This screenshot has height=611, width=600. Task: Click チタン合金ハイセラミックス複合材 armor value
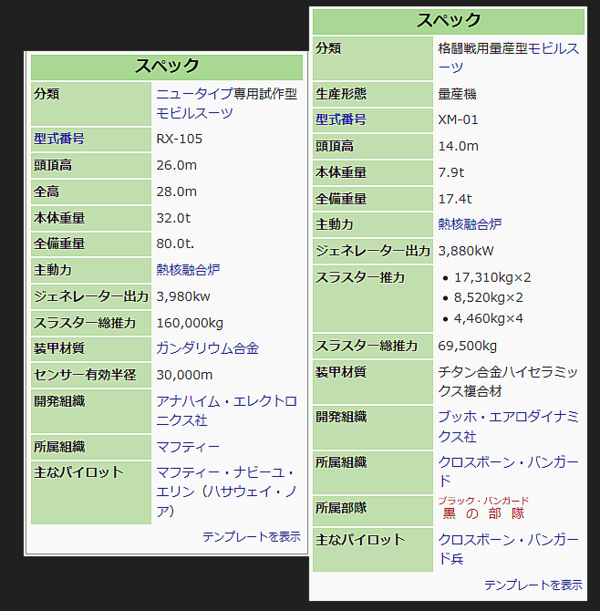[508, 381]
